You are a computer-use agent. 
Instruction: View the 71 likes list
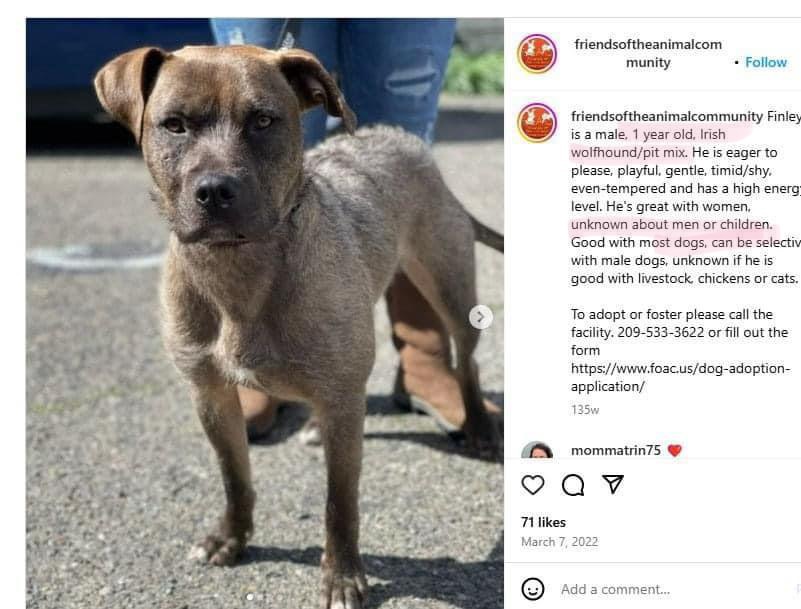point(543,522)
